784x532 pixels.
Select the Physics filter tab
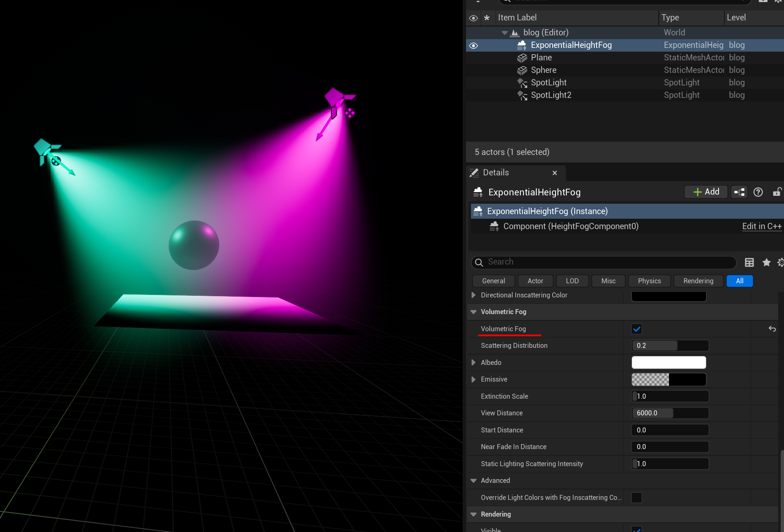pos(649,281)
